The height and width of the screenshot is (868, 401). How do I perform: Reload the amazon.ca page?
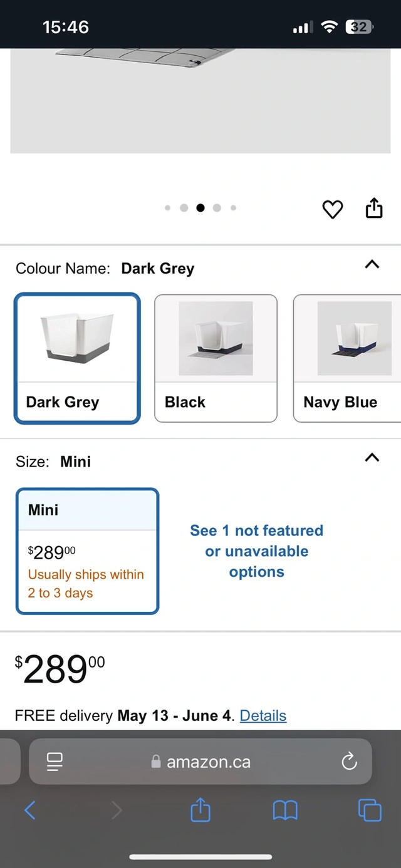pyautogui.click(x=349, y=762)
